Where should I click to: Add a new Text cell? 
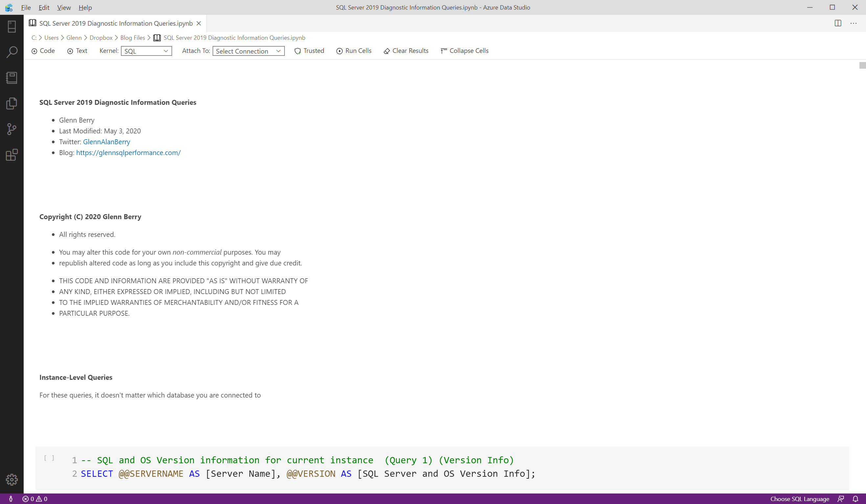tap(77, 51)
